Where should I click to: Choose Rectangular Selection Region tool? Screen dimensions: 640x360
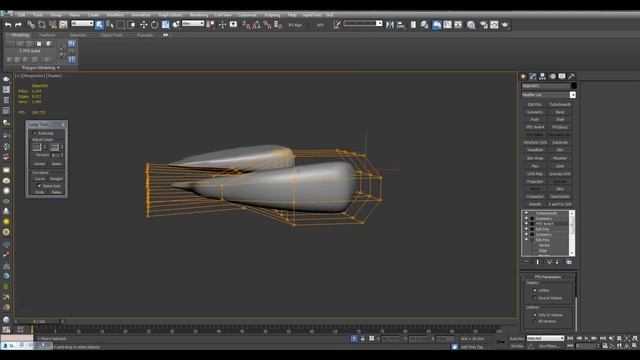(121, 25)
